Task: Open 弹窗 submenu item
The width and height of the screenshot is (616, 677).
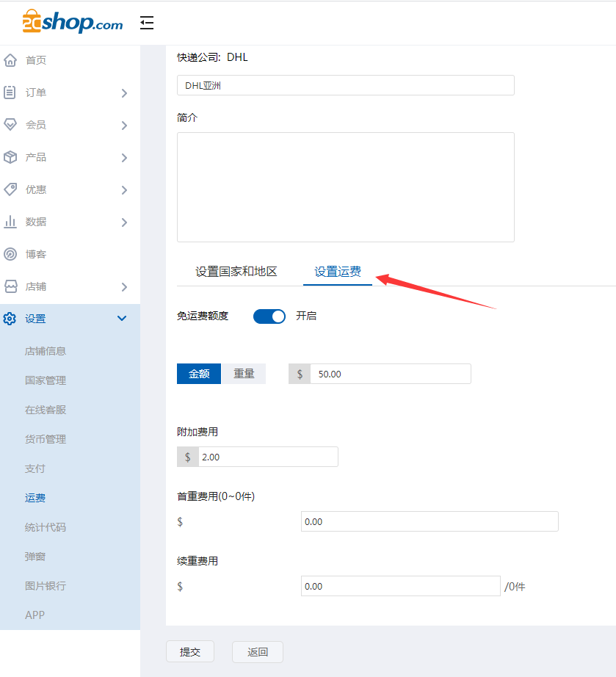Action: [35, 557]
